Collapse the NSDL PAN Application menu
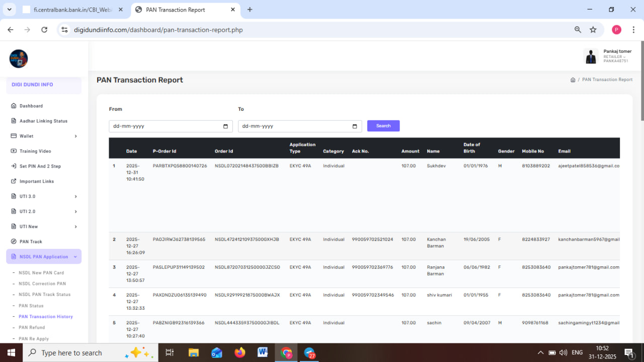This screenshot has width=644, height=362. coord(75,257)
